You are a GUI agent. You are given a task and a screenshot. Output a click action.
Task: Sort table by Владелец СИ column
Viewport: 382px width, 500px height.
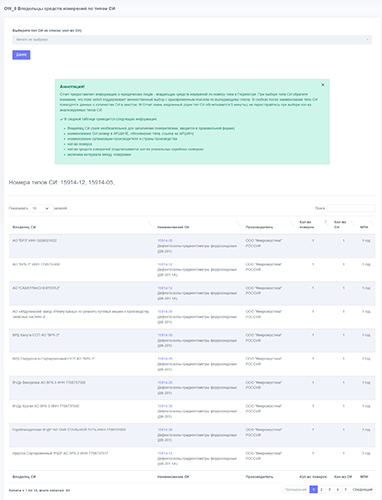[x=80, y=227]
